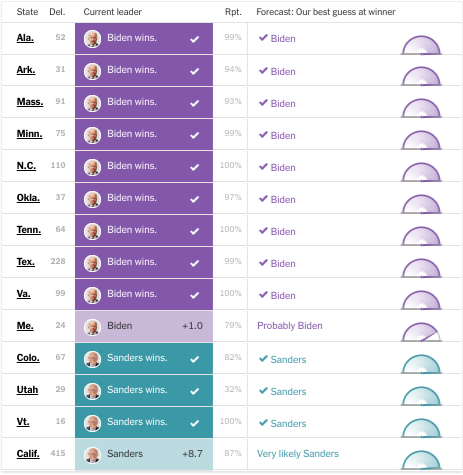This screenshot has width=463, height=475.
Task: Open the Ala. state link
Action: coord(25,38)
